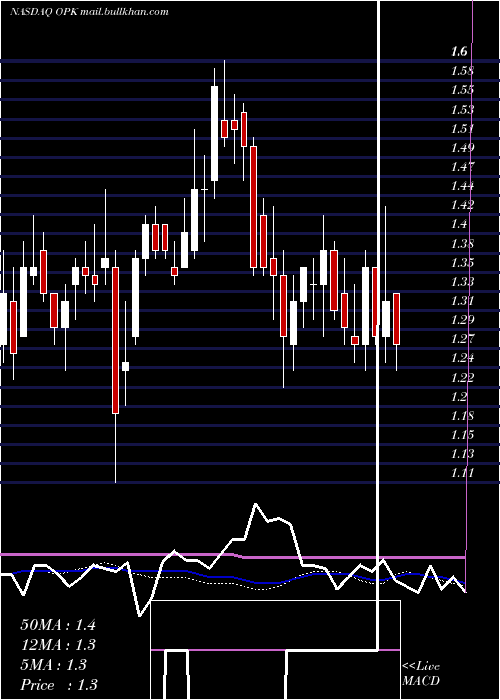500x700 pixels.
Task: Click the 1.58 price axis label
Action: click(x=462, y=71)
